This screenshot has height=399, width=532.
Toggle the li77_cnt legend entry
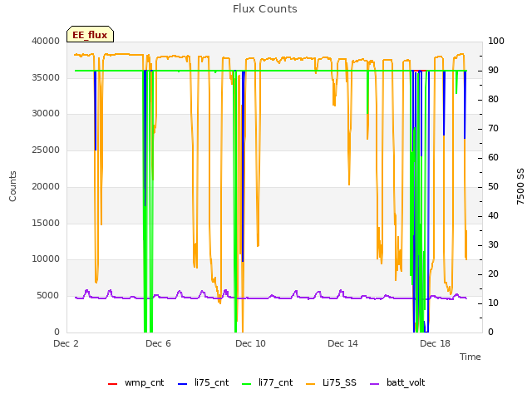pos(267,382)
